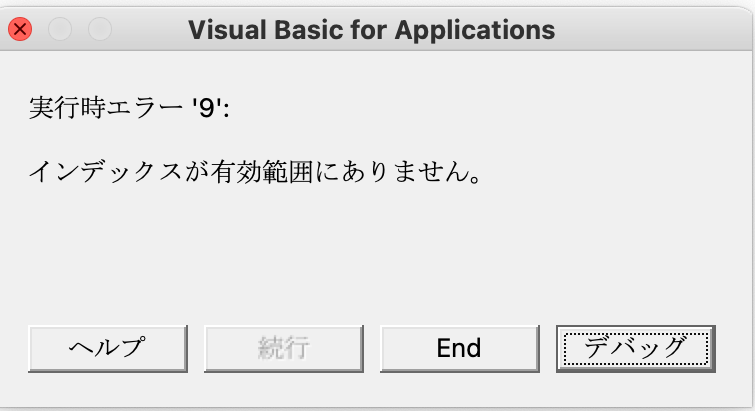Choose the focused デバッグ default button
This screenshot has height=411, width=755.
pyautogui.click(x=635, y=348)
